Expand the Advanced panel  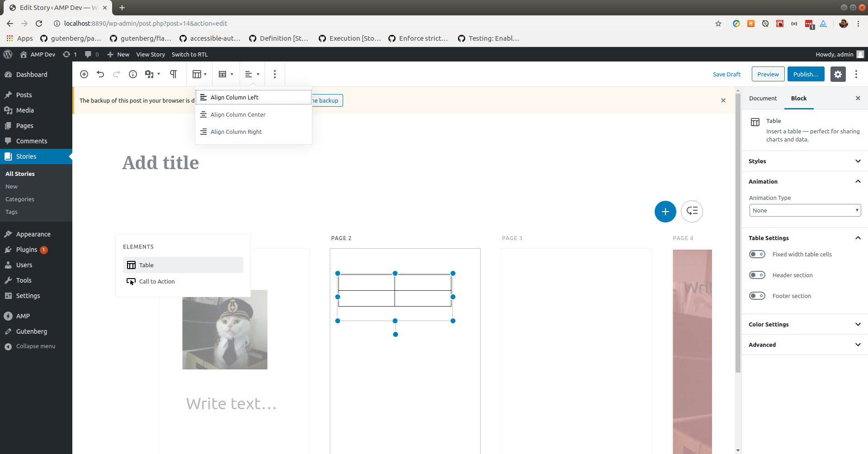(805, 345)
